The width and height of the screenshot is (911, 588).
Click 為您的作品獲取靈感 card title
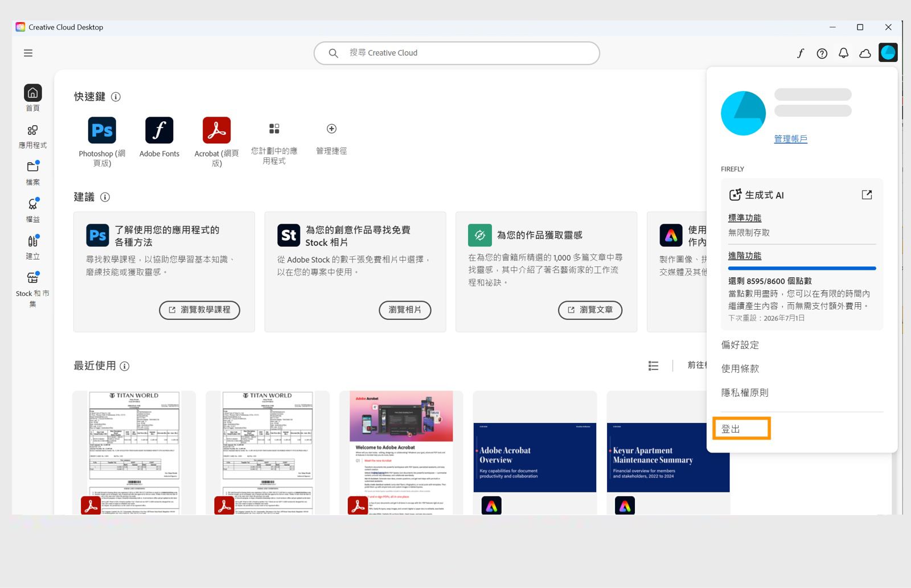[539, 235]
